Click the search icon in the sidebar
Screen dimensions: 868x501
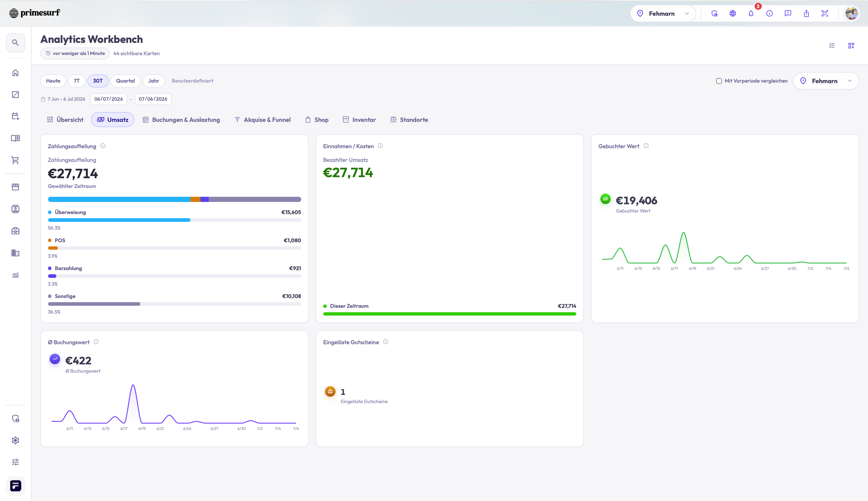(x=16, y=43)
